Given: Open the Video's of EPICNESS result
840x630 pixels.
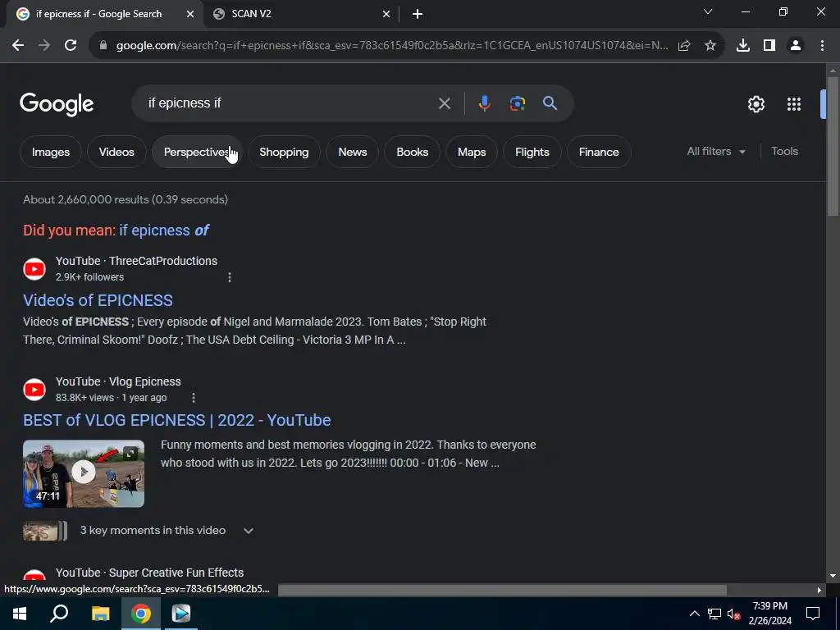Looking at the screenshot, I should pyautogui.click(x=98, y=300).
